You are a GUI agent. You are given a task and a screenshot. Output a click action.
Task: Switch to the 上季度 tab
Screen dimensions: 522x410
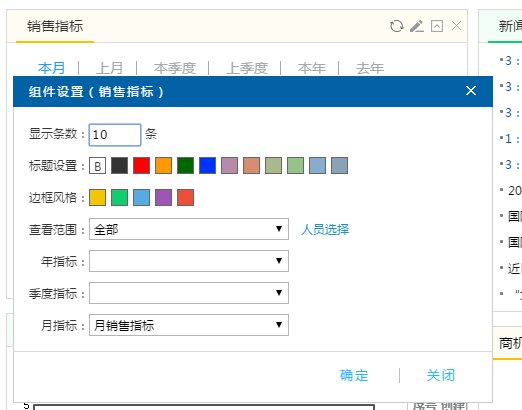pos(247,68)
